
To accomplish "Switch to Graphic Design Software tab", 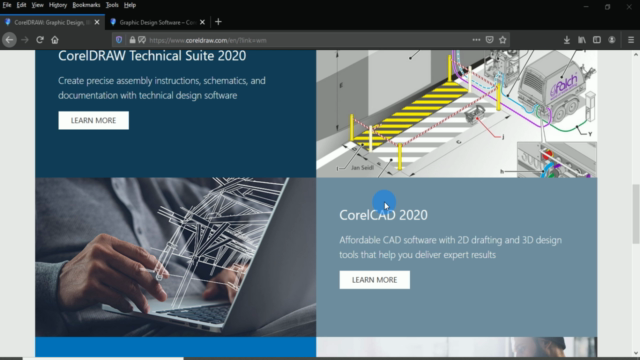I will coord(157,22).
